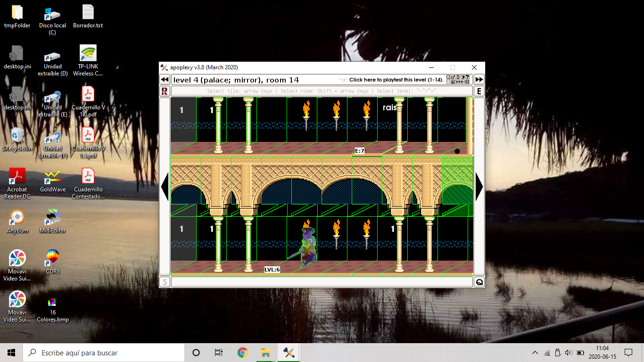Select the E:7 labeled floor tile

click(360, 151)
